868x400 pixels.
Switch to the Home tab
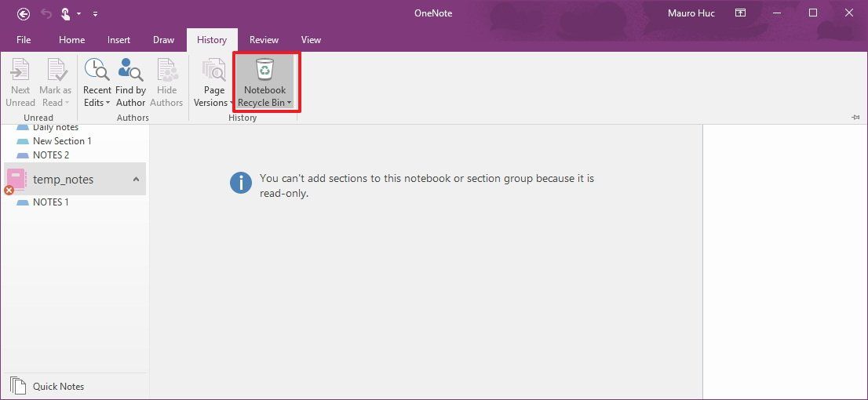(x=72, y=40)
